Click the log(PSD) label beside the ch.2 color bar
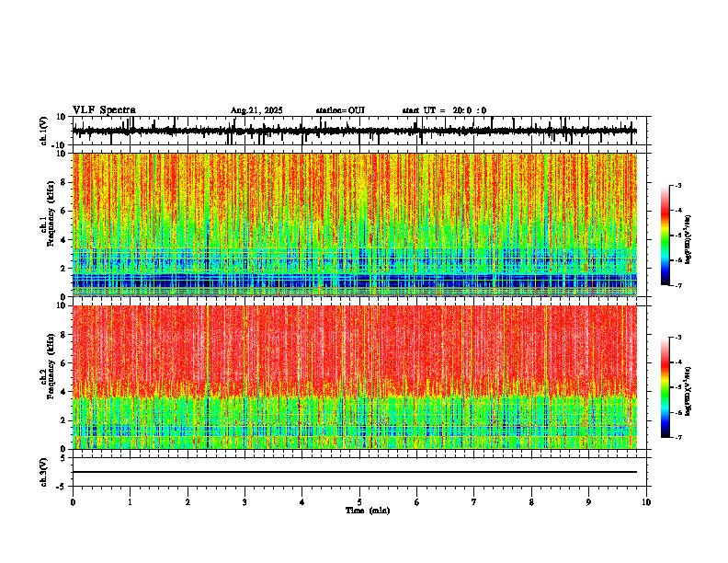Image resolution: width=728 pixels, height=563 pixels. click(x=688, y=391)
